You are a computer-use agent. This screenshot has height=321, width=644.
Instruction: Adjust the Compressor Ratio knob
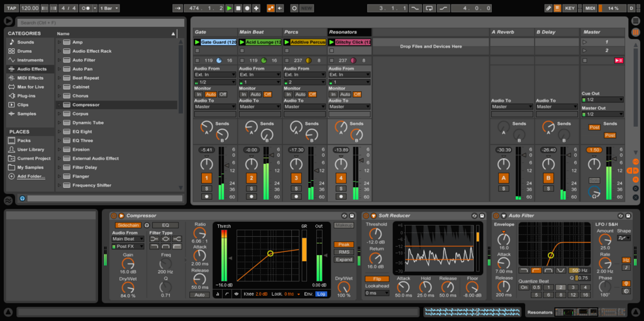199,234
